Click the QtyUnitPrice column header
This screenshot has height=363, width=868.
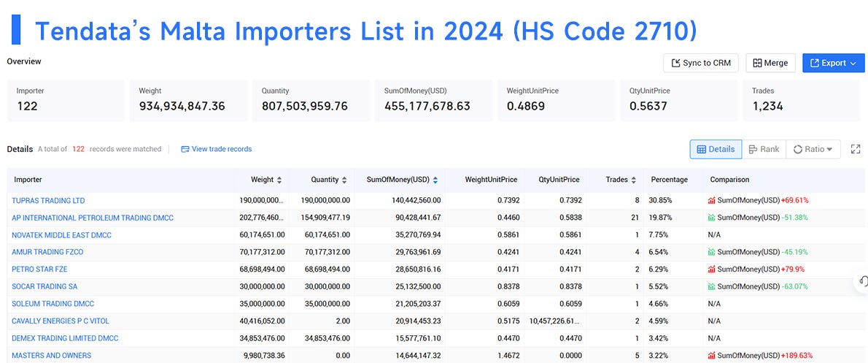pyautogui.click(x=559, y=180)
